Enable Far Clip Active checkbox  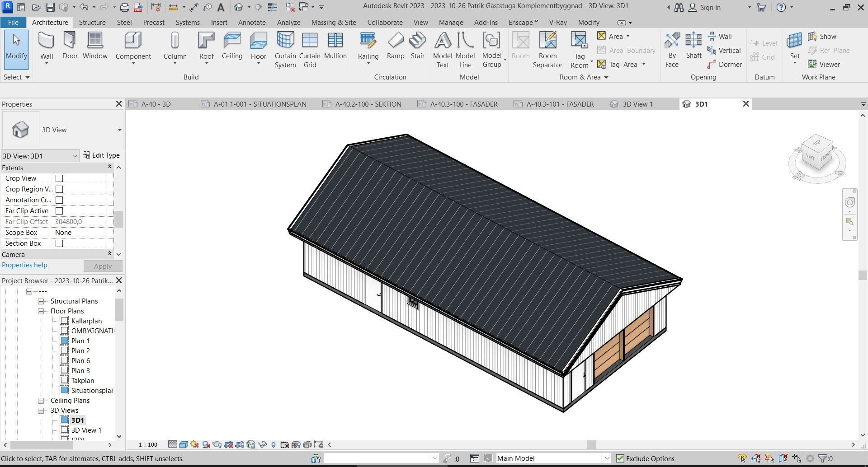click(59, 211)
